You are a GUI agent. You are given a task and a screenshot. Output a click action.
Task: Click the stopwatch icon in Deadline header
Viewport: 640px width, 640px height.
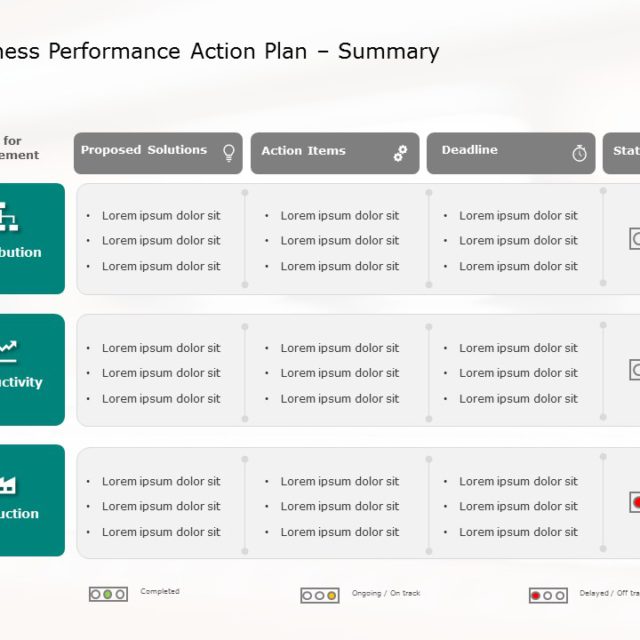click(x=580, y=153)
